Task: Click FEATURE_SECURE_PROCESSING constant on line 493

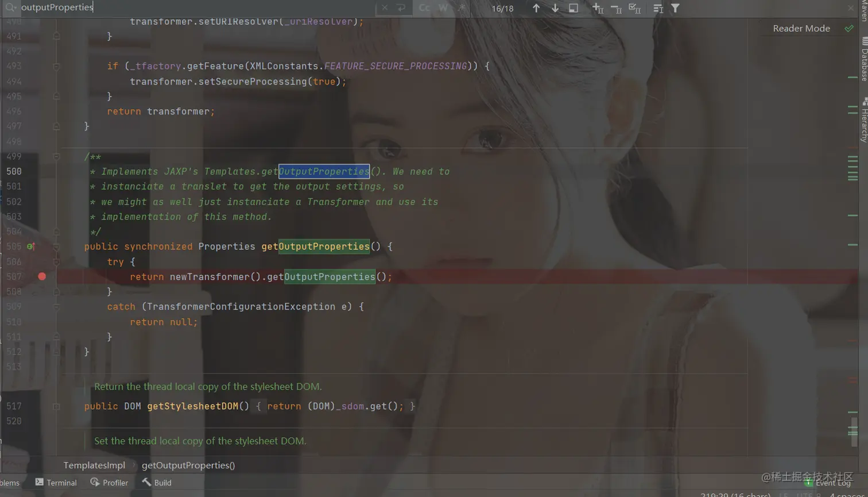Action: pyautogui.click(x=396, y=66)
